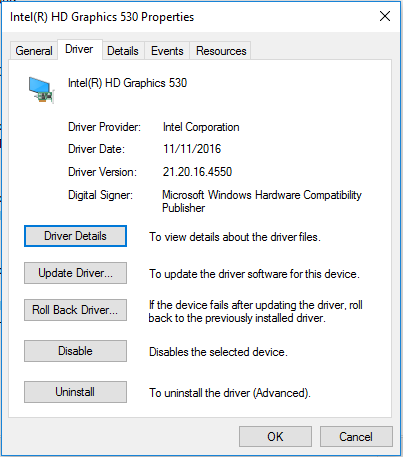
Task: Click the Driver Date: label
Action: tap(96, 149)
